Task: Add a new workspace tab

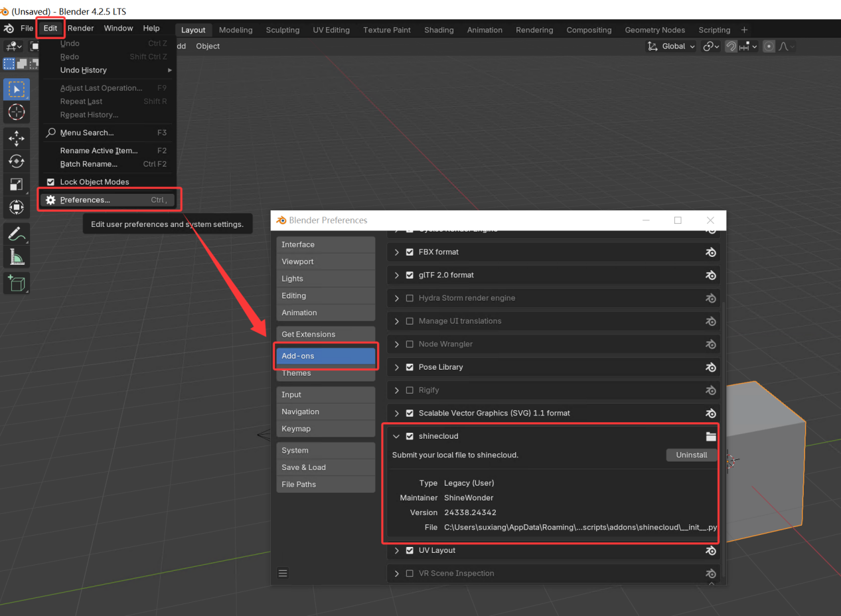Action: tap(744, 30)
